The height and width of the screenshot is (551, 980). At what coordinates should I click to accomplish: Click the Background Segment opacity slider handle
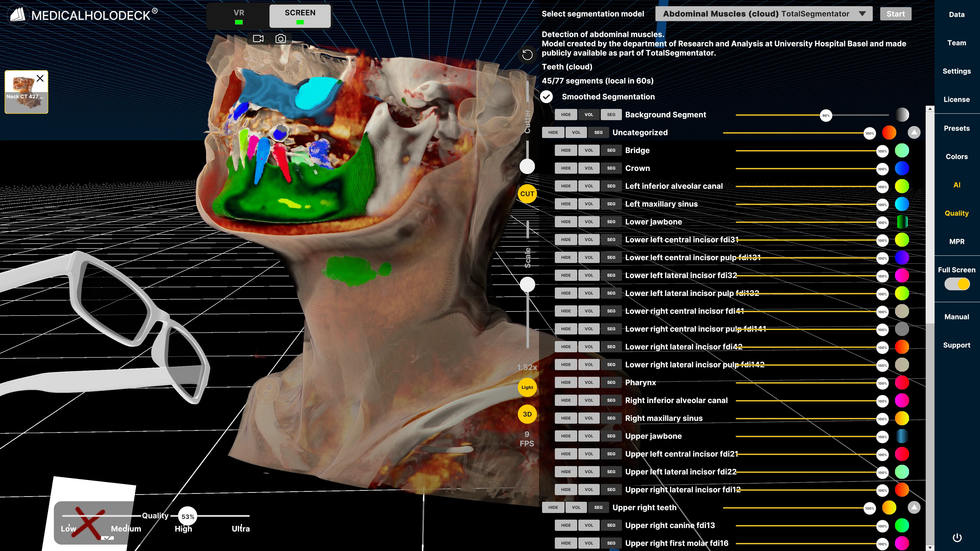tap(826, 115)
